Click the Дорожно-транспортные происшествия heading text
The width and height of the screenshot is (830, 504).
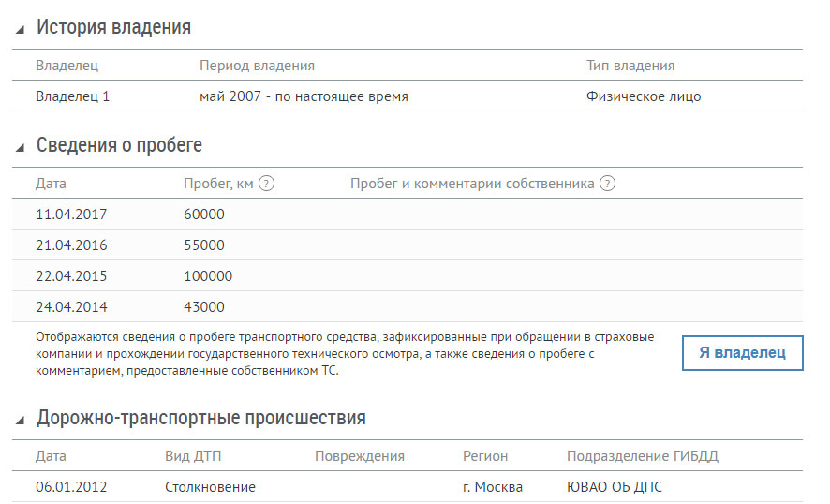tap(201, 418)
